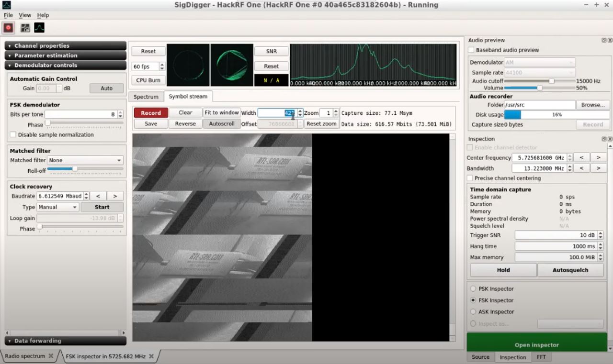Collapse the Demodulator controls section

pos(66,65)
